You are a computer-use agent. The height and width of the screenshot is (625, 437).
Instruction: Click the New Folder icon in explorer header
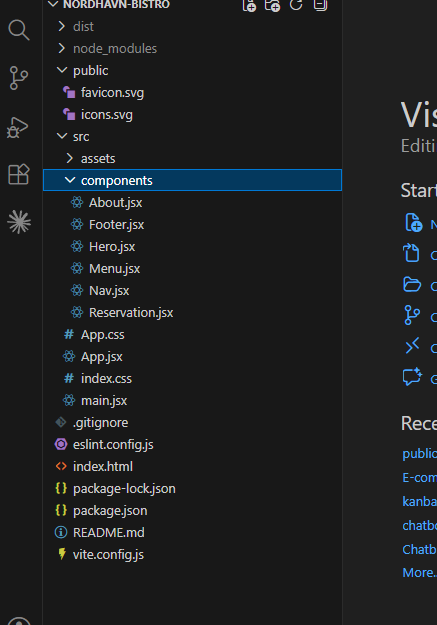click(x=273, y=5)
